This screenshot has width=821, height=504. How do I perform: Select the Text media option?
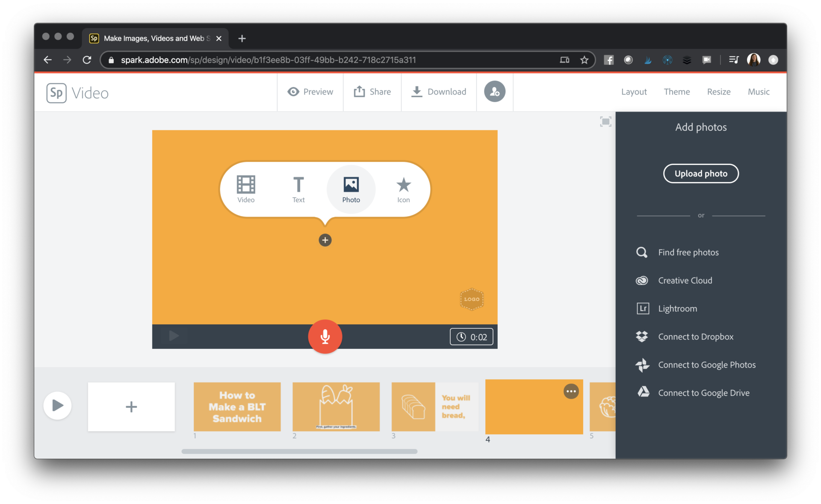coord(298,189)
